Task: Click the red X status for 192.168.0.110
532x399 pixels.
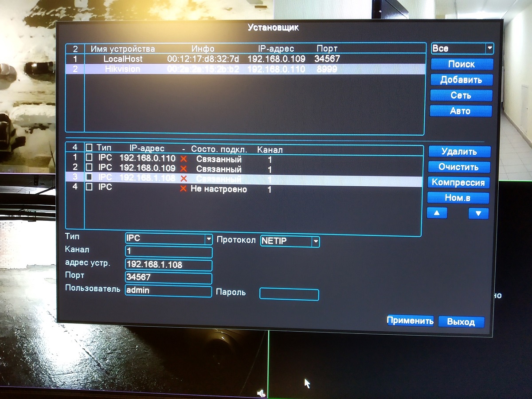Action: point(184,158)
